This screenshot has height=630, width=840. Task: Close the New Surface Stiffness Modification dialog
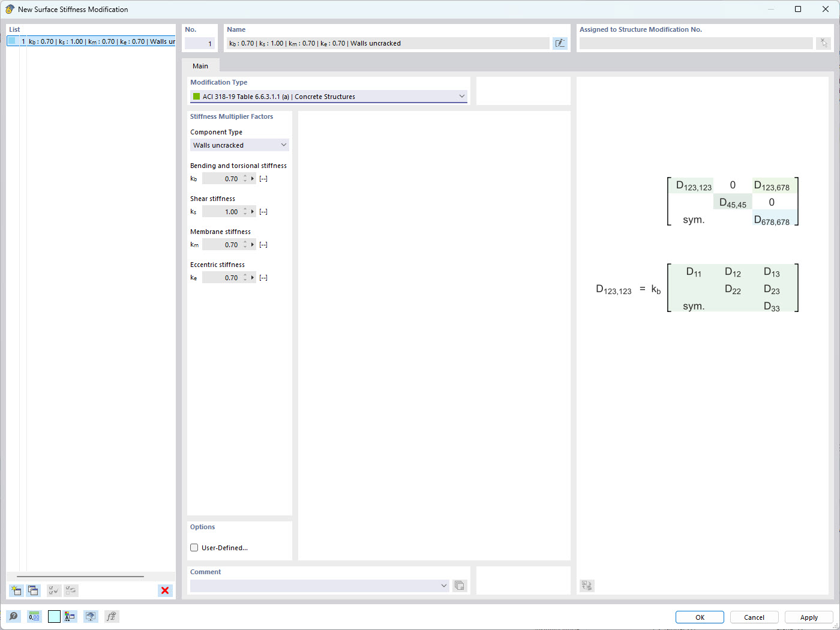click(x=826, y=9)
